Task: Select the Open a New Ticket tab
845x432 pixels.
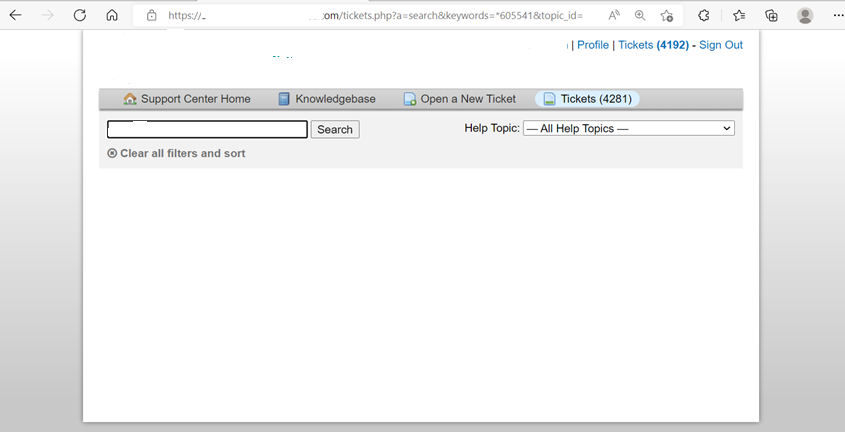Action: [460, 99]
